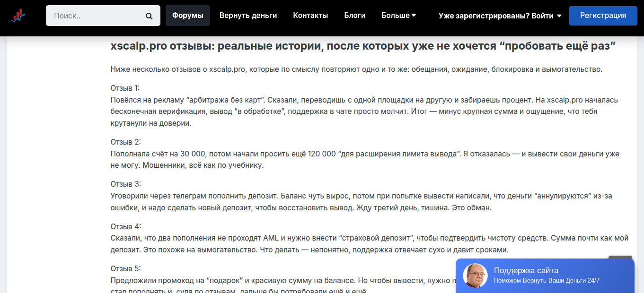
Task: Click the Регистрация button
Action: [x=603, y=16]
